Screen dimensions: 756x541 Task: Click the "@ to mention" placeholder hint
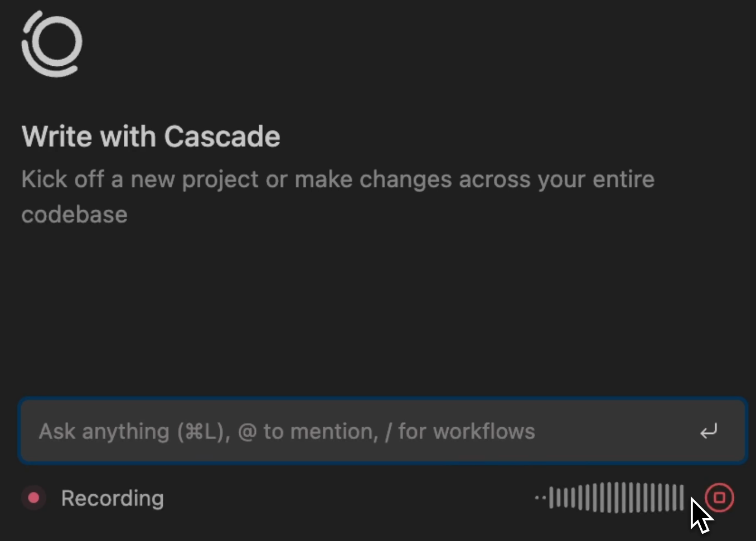click(x=307, y=432)
